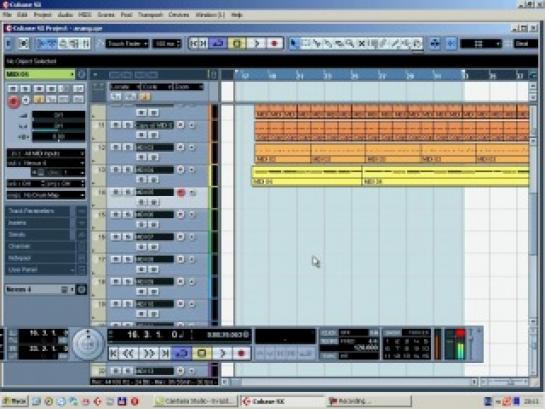Go to previous marker in toolbar
The image size is (545, 409).
pos(194,43)
